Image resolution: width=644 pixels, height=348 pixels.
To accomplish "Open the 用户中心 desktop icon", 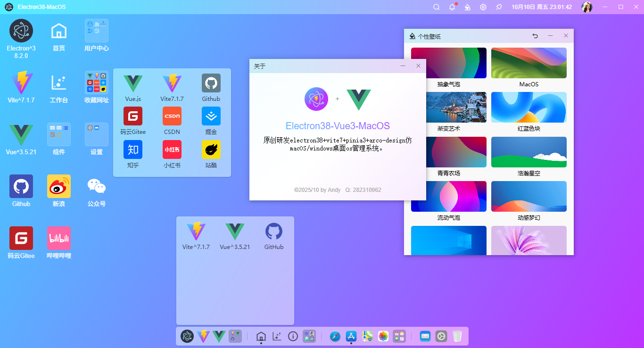I will click(96, 31).
